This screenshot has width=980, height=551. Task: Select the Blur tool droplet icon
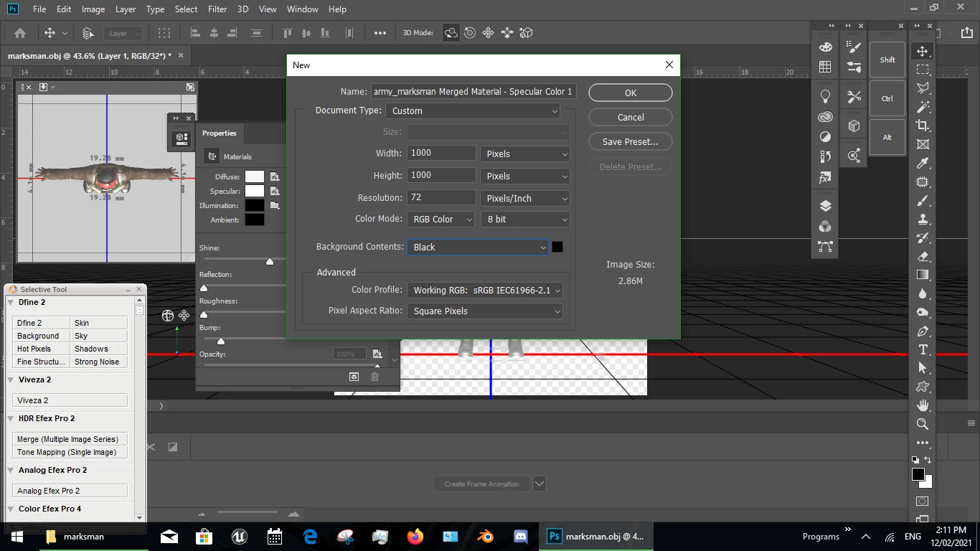[x=923, y=293]
